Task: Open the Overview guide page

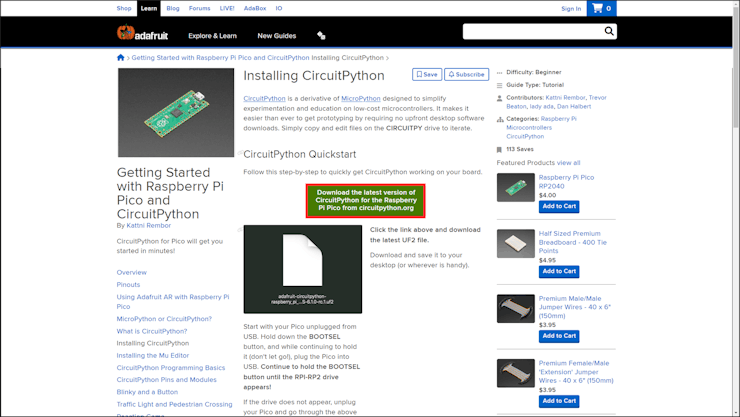Action: tap(132, 272)
